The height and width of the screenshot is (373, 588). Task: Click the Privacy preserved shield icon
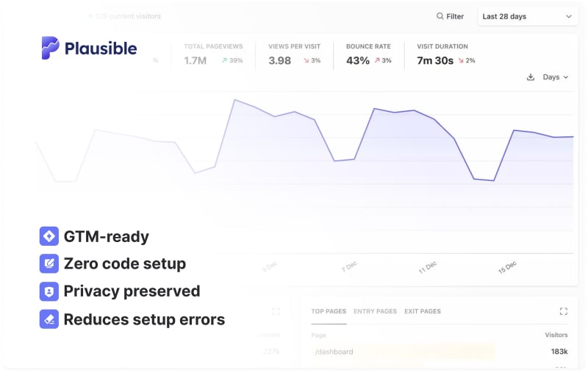(49, 291)
